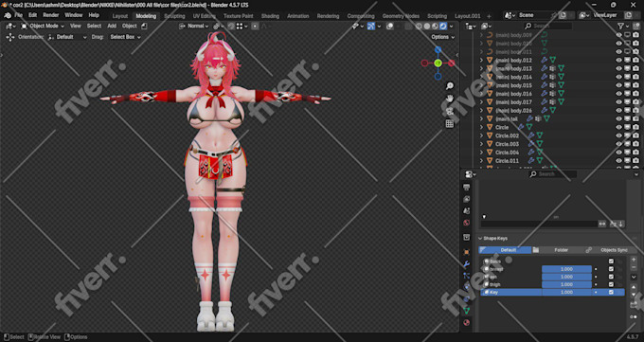Hide Circle.002 object with eye icon

[x=619, y=135]
